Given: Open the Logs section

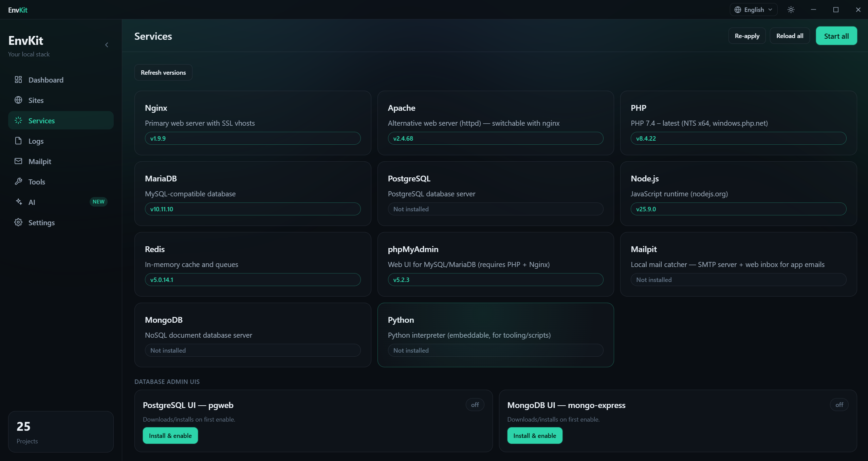Looking at the screenshot, I should click(x=61, y=141).
